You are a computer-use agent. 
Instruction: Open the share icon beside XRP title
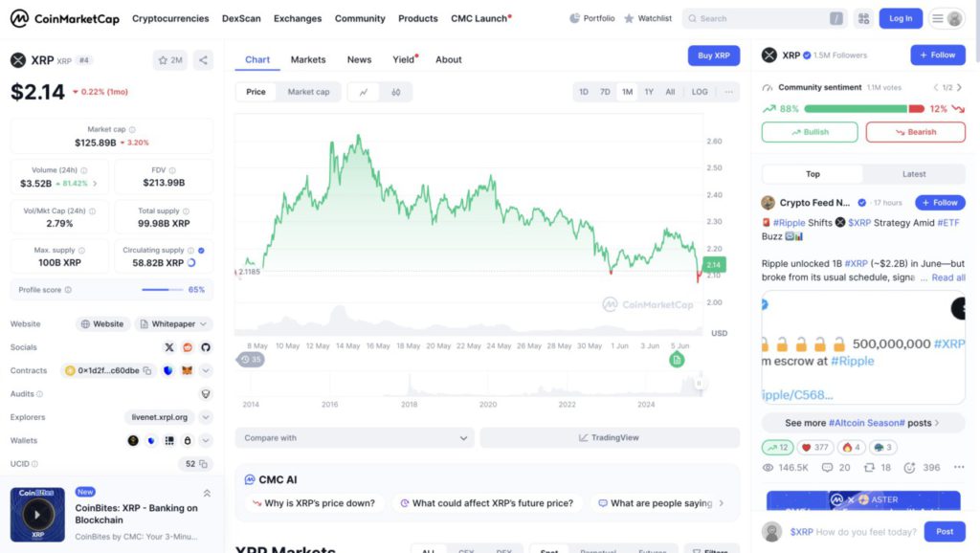click(x=203, y=60)
